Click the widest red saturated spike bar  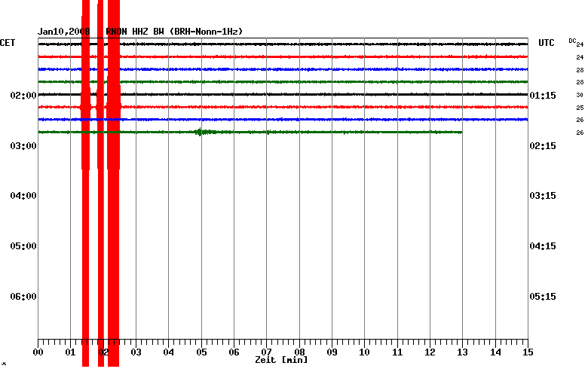coord(114,183)
